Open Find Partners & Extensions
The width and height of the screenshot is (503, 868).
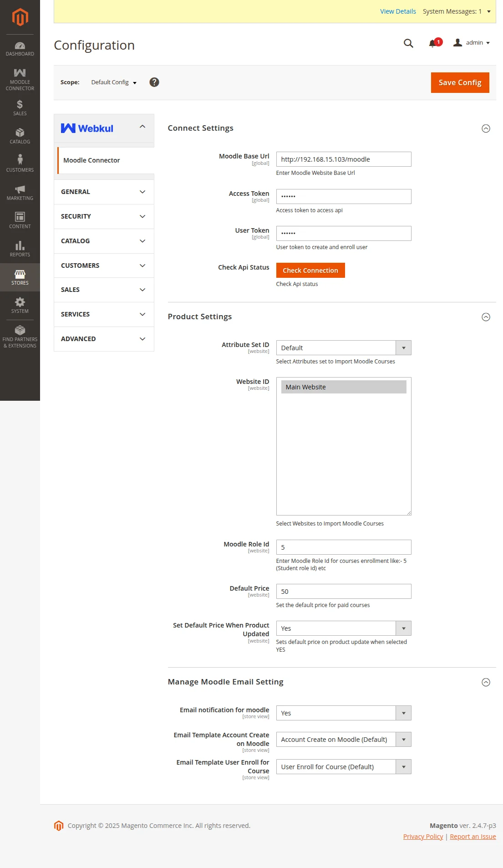click(20, 337)
